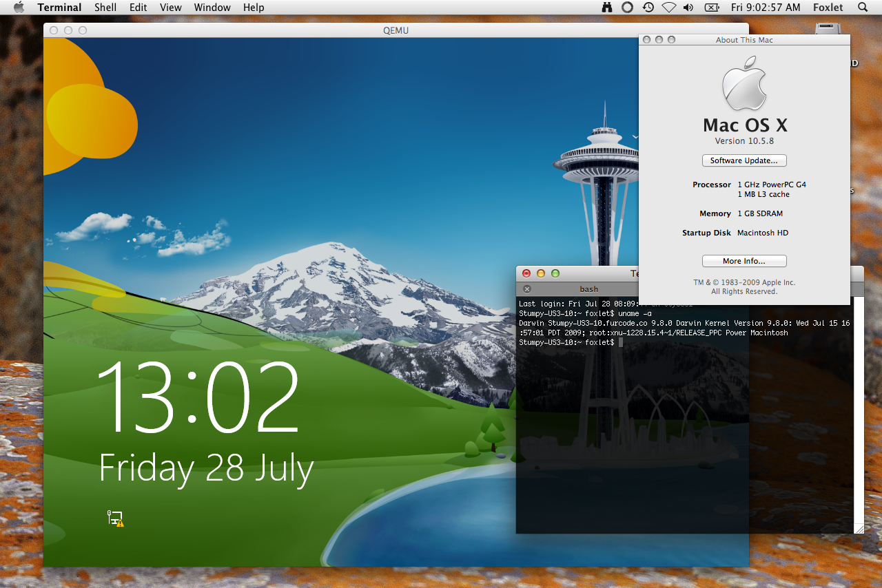This screenshot has height=588, width=882.
Task: Open the Foxlet user menu
Action: click(x=828, y=8)
